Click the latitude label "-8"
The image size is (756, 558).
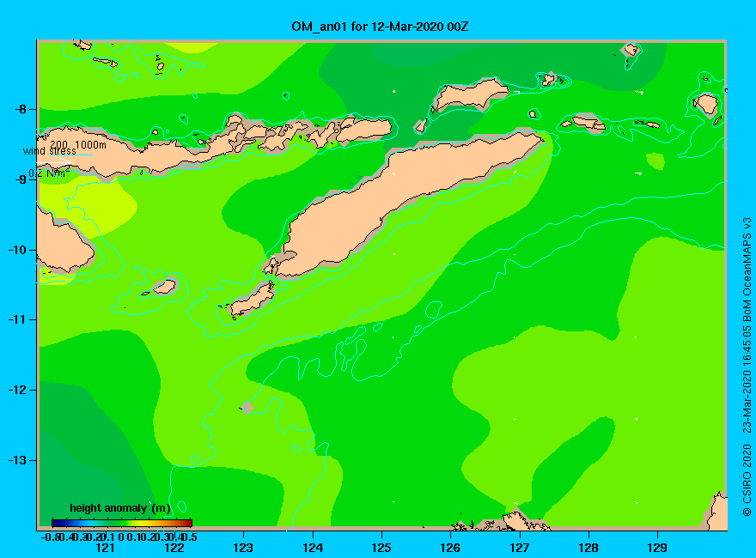pos(21,109)
